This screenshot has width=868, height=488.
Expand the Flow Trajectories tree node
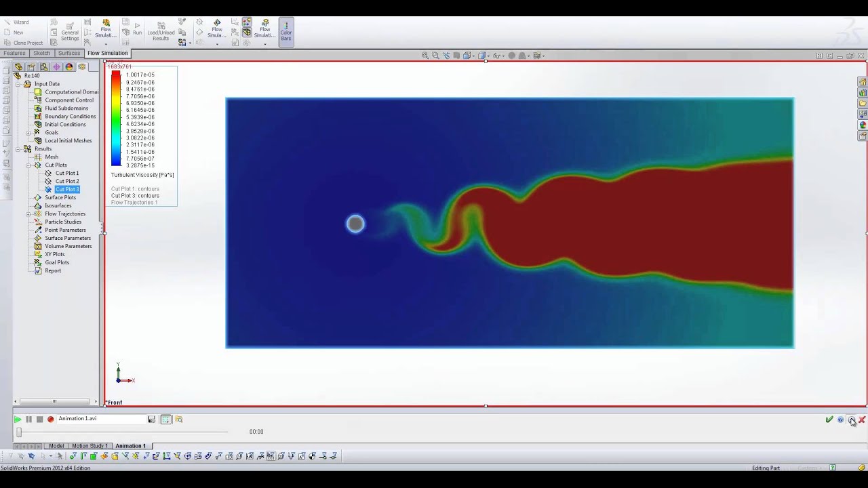coord(28,214)
